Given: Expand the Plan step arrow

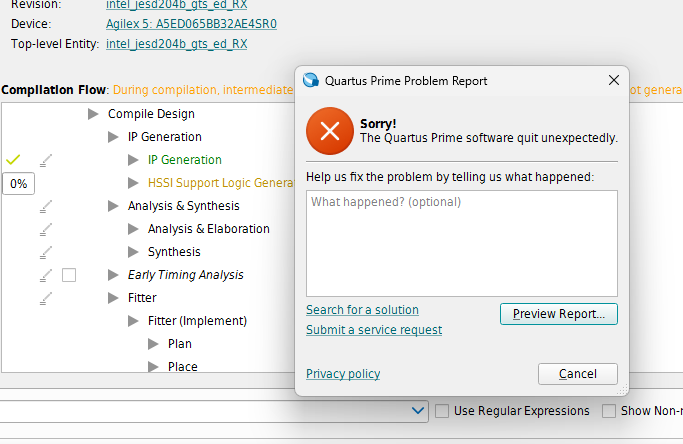Looking at the screenshot, I should pos(153,344).
